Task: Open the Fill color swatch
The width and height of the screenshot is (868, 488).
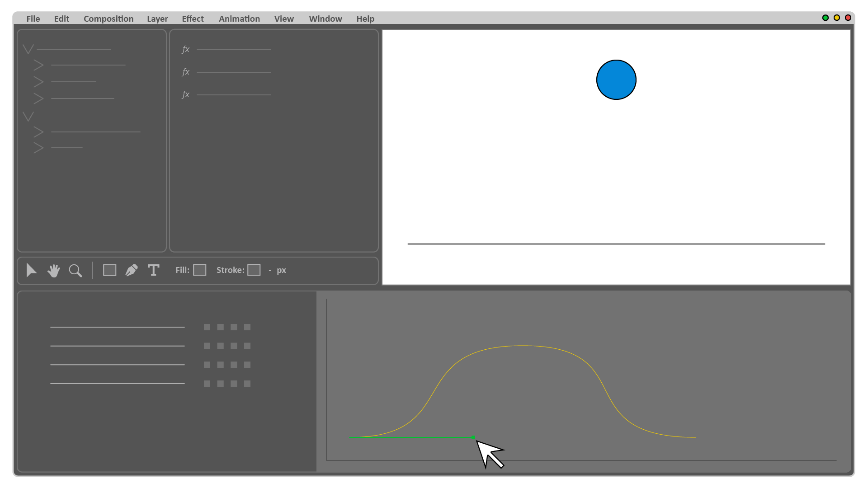Action: click(199, 270)
